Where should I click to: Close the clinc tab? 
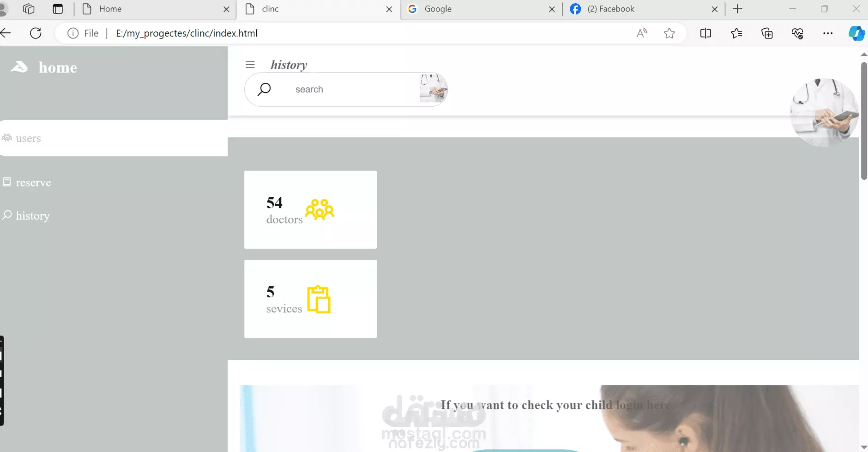(389, 9)
